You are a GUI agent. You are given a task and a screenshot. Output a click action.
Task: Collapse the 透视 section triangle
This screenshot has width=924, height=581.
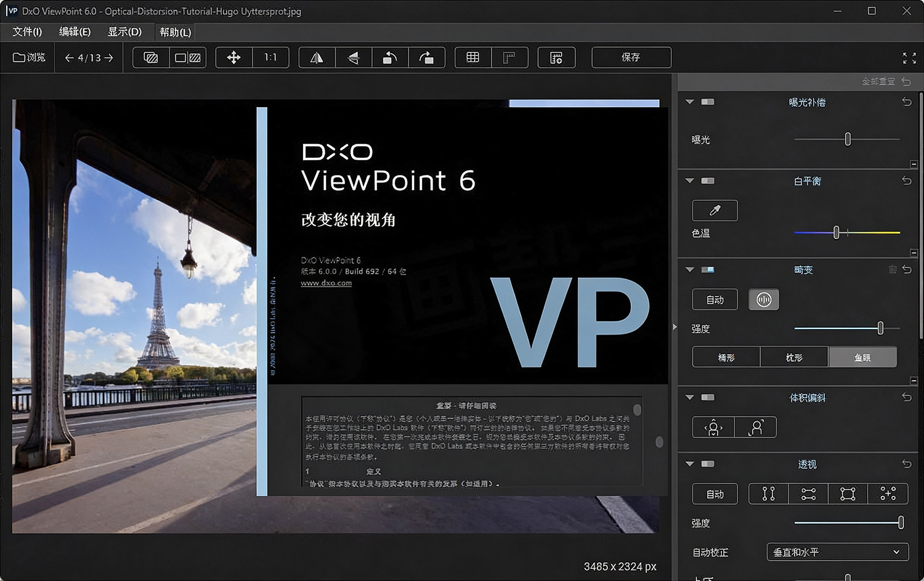click(x=690, y=464)
